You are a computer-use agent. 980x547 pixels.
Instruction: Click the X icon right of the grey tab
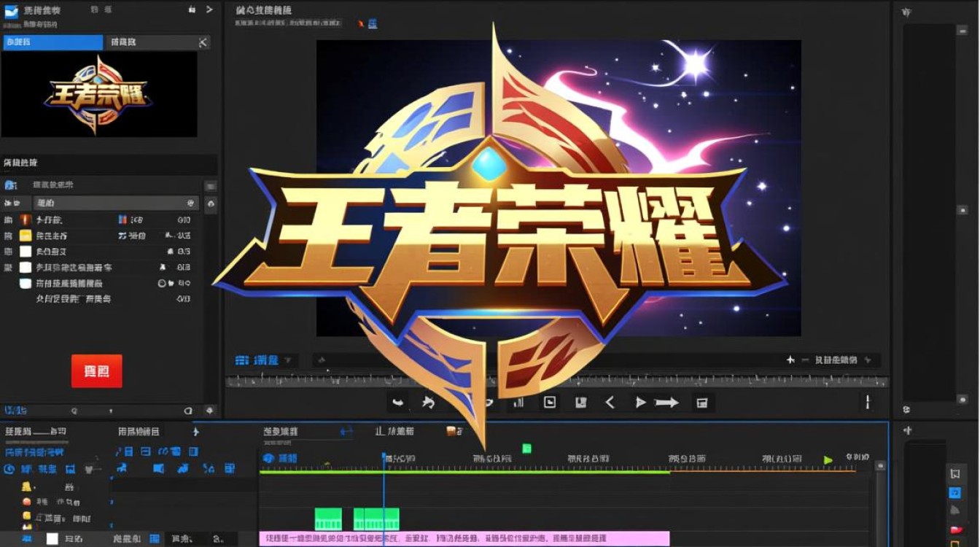click(x=203, y=42)
